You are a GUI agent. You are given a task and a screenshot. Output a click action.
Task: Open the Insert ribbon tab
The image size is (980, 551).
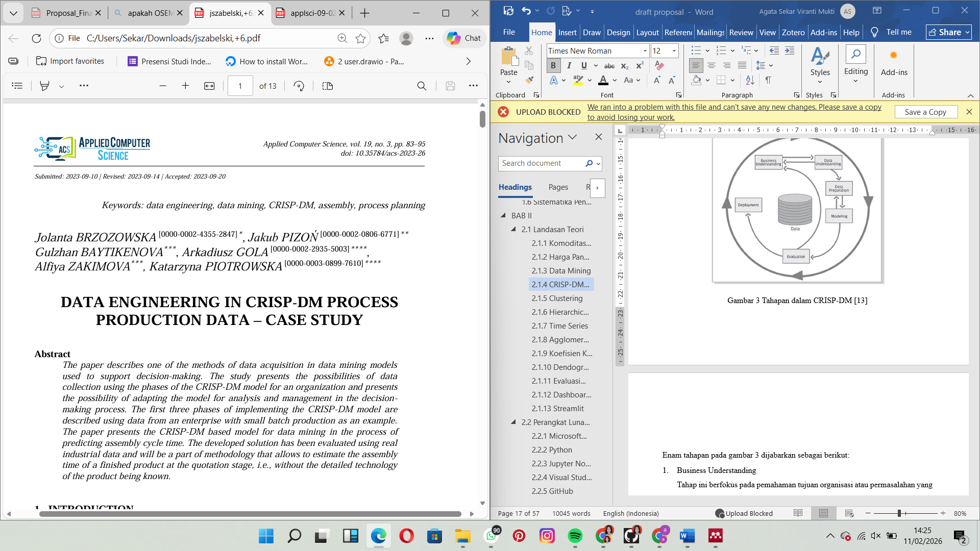[x=567, y=32]
